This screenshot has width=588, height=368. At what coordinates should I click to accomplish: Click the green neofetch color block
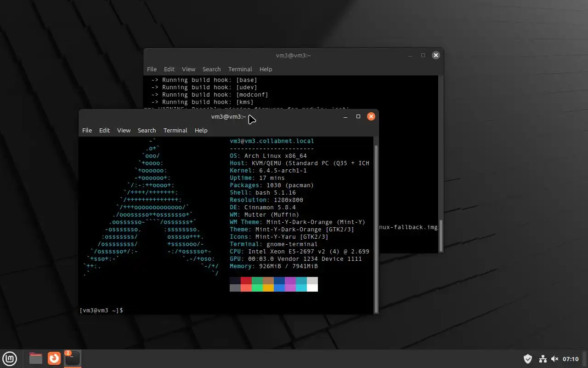click(x=257, y=281)
